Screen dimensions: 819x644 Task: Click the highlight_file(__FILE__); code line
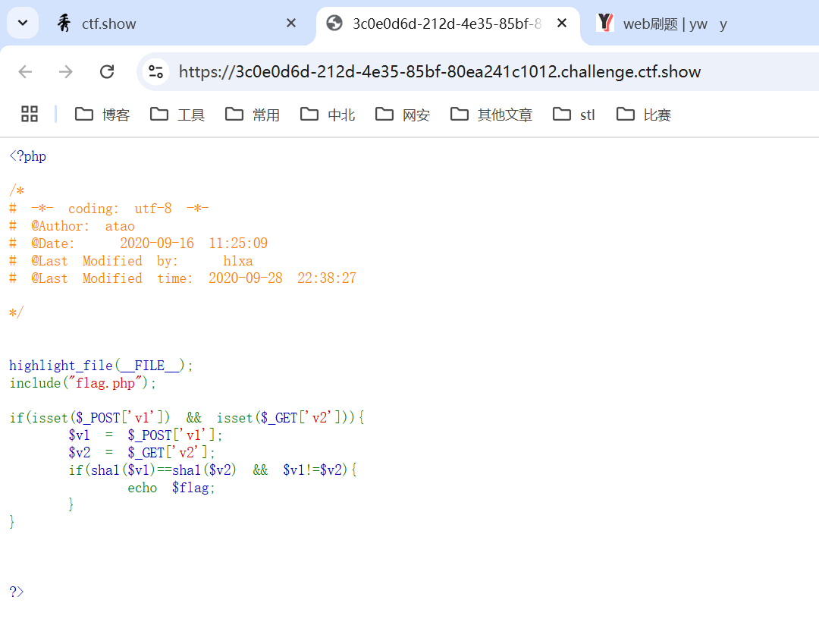(102, 366)
